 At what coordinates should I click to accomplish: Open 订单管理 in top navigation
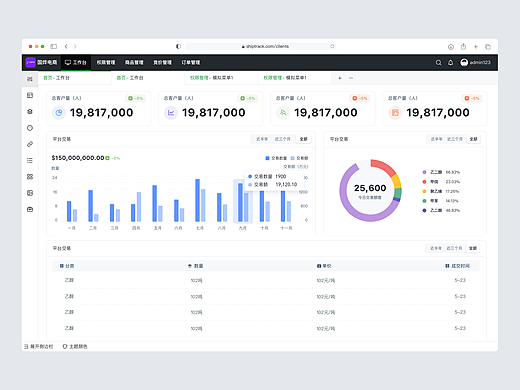coord(191,62)
